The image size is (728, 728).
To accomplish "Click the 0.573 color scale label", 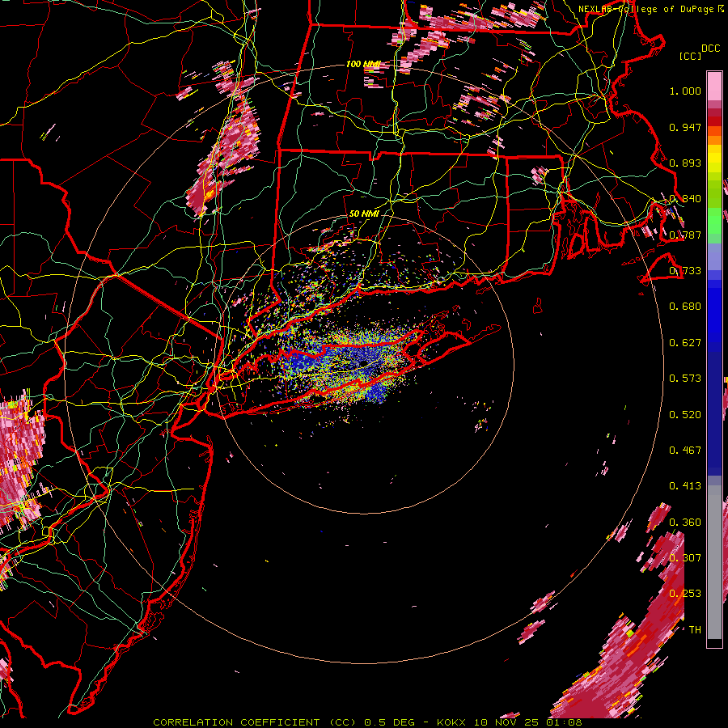I will pos(685,378).
